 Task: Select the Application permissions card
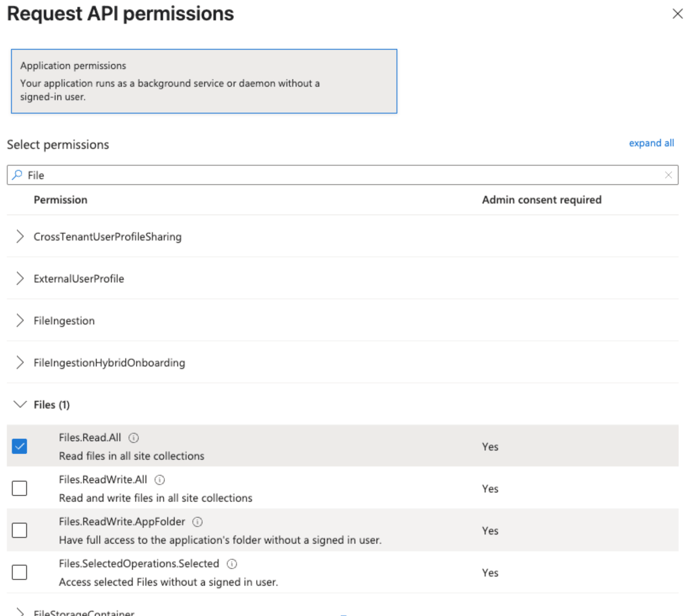(x=203, y=81)
